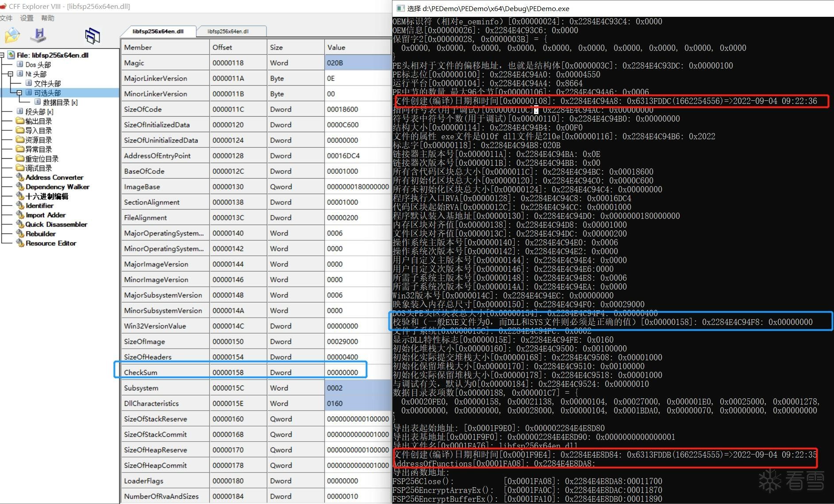The height and width of the screenshot is (504, 834).
Task: Click the Subsystem value 0002 cell
Action: point(358,388)
